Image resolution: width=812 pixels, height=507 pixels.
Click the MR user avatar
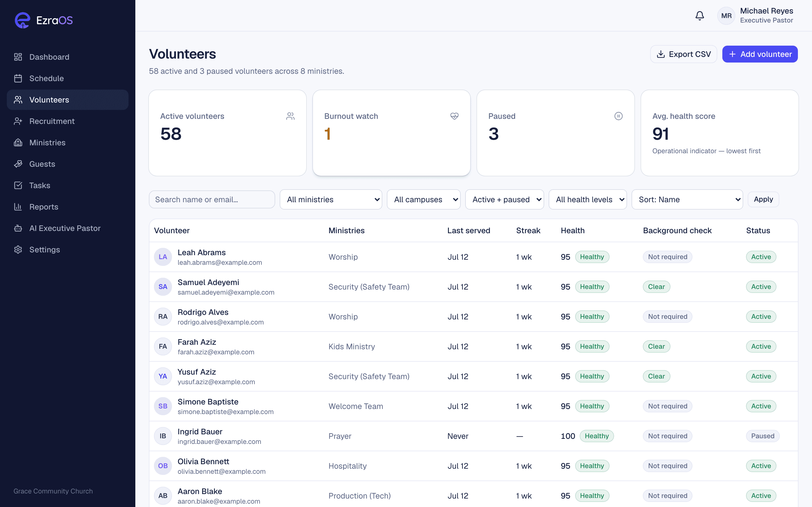coord(727,16)
